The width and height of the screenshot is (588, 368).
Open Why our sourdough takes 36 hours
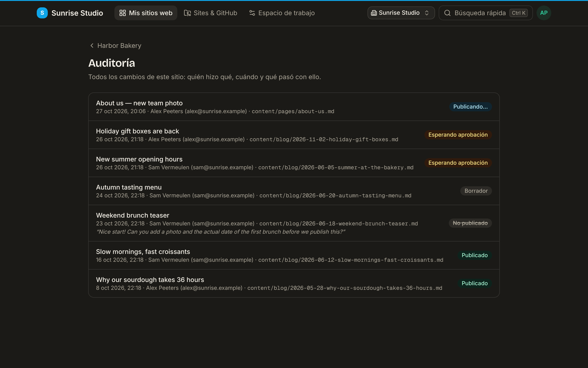pyautogui.click(x=294, y=283)
